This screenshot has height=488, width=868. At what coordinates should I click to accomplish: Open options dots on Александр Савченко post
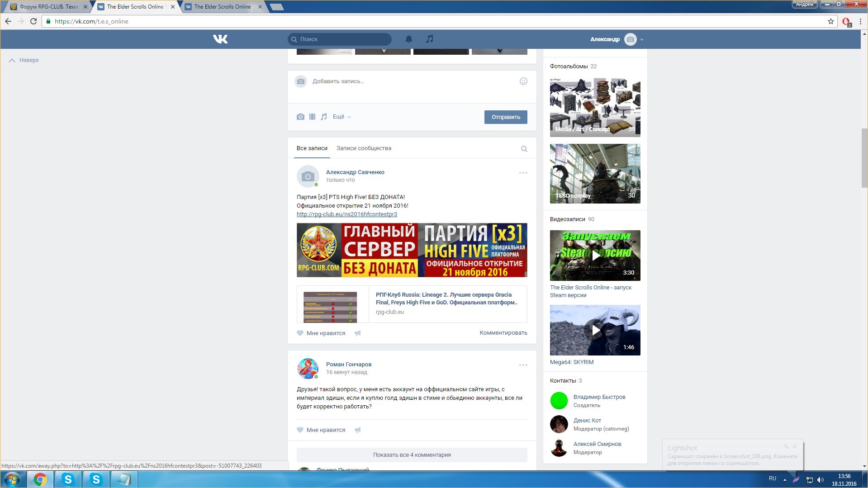coord(523,173)
